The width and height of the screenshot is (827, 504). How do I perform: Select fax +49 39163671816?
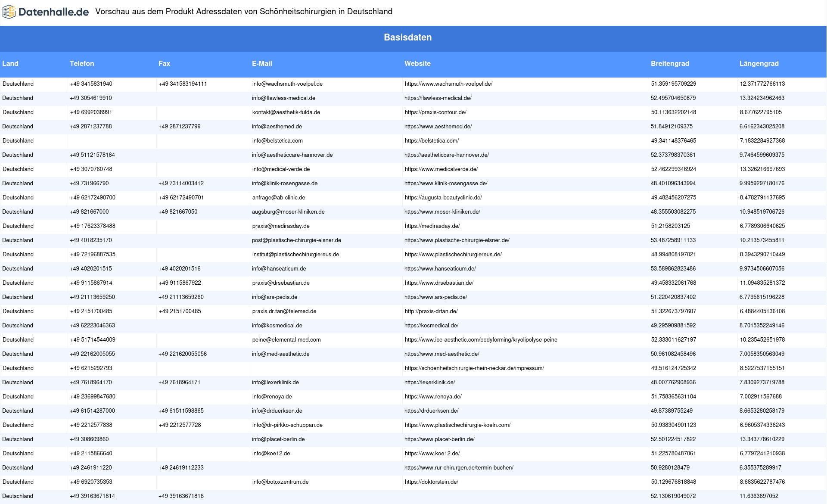click(x=181, y=496)
